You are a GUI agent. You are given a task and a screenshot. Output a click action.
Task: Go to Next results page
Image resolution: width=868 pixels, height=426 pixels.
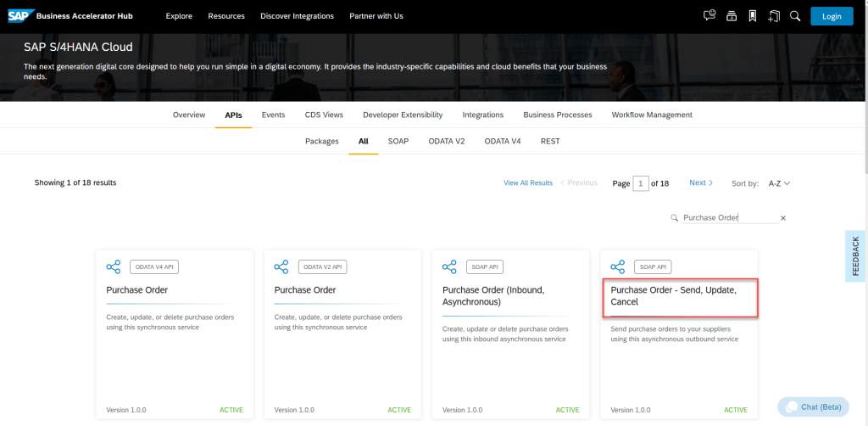701,183
